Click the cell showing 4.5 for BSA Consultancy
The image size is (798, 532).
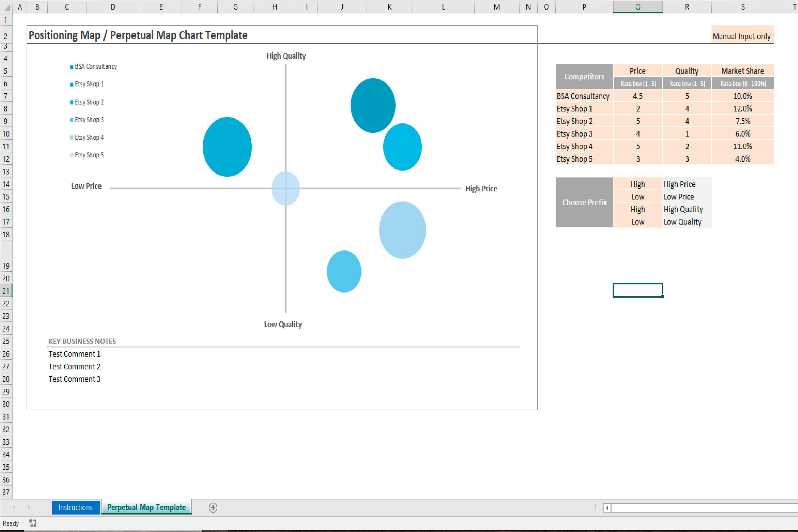(x=638, y=96)
